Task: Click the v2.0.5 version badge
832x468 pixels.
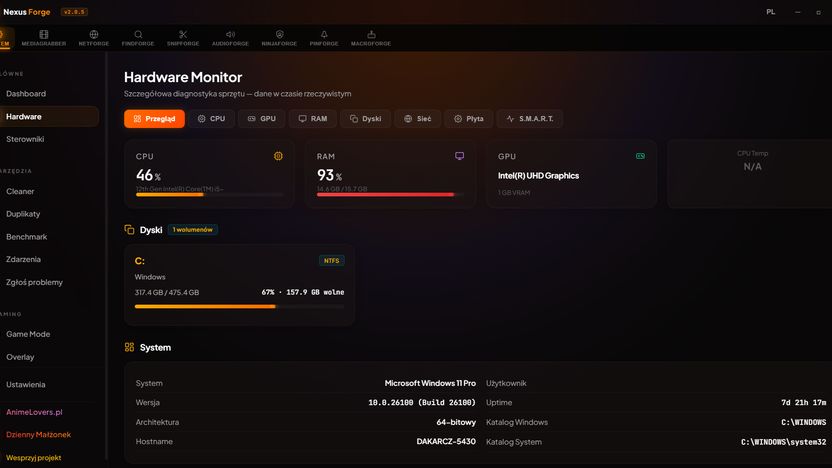Action: tap(74, 12)
